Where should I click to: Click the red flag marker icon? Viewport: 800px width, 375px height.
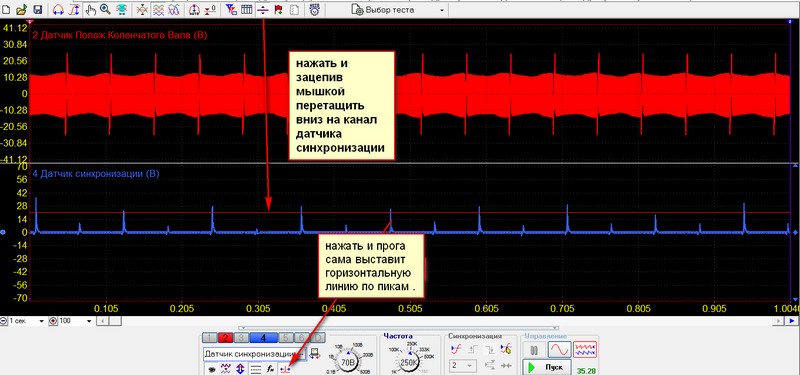tap(279, 9)
